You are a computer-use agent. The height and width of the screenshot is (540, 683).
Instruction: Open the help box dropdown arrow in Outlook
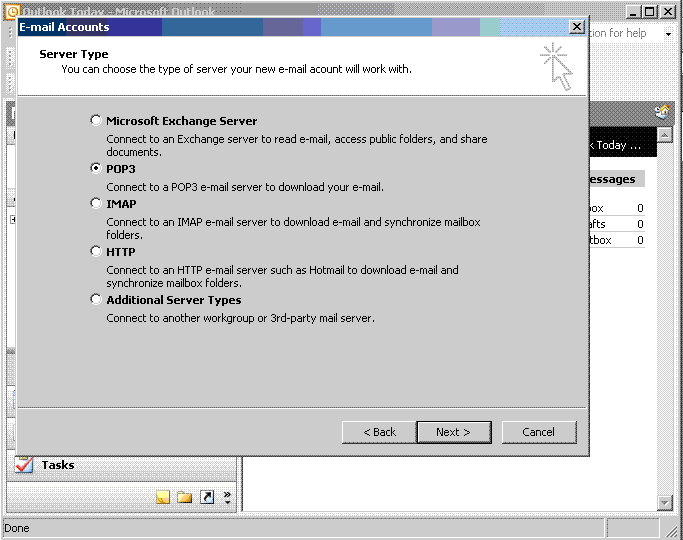tap(668, 34)
